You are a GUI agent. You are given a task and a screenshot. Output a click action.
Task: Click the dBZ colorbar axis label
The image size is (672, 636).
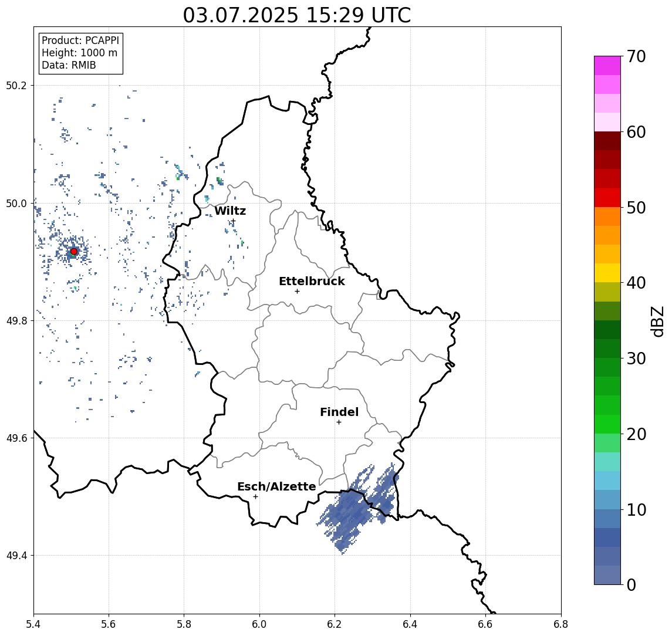[657, 322]
